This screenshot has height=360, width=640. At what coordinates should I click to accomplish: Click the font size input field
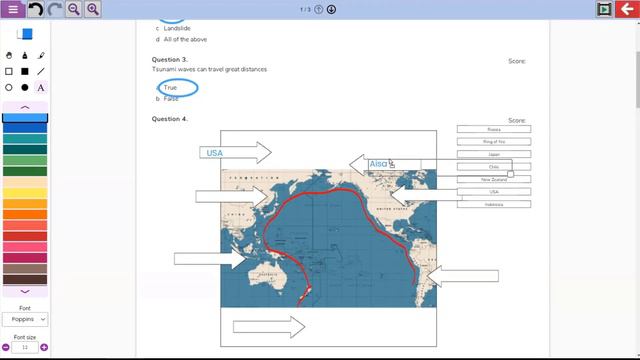(25, 347)
